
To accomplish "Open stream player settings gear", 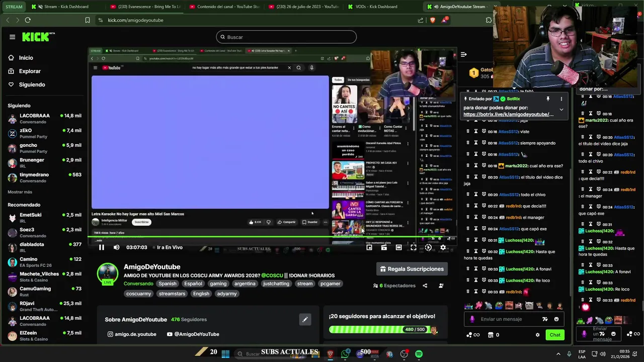I will click(443, 247).
